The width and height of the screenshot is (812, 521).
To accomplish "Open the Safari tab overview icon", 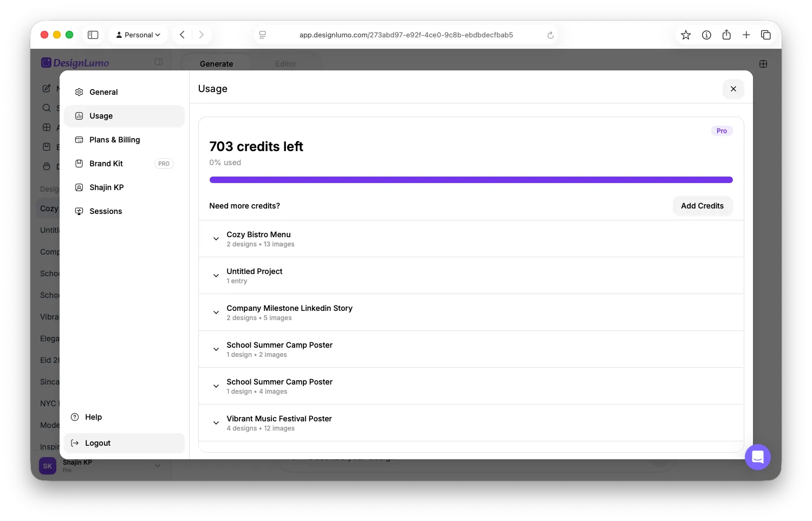I will 766,35.
